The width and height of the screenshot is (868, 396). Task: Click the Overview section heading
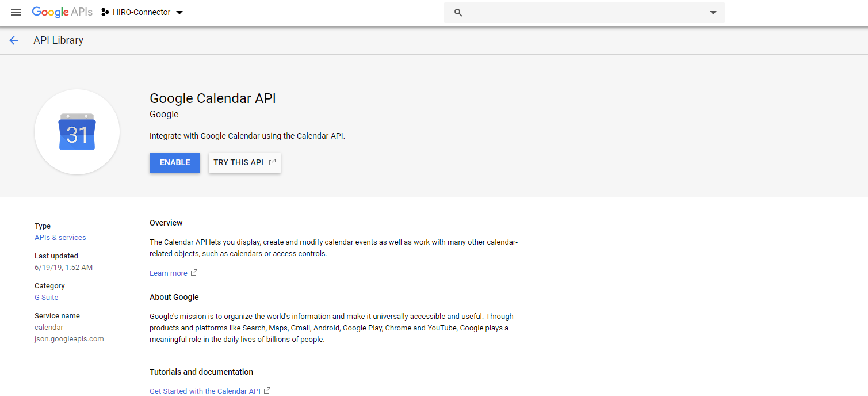coord(166,223)
